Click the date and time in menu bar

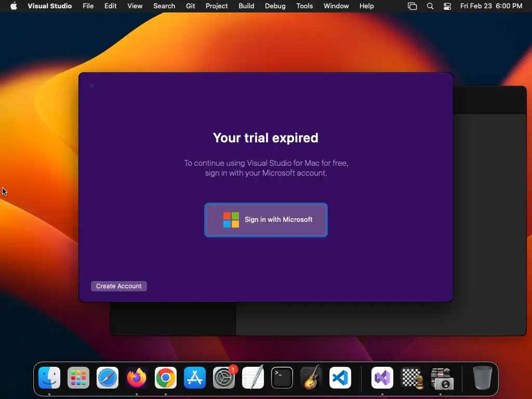coord(491,6)
